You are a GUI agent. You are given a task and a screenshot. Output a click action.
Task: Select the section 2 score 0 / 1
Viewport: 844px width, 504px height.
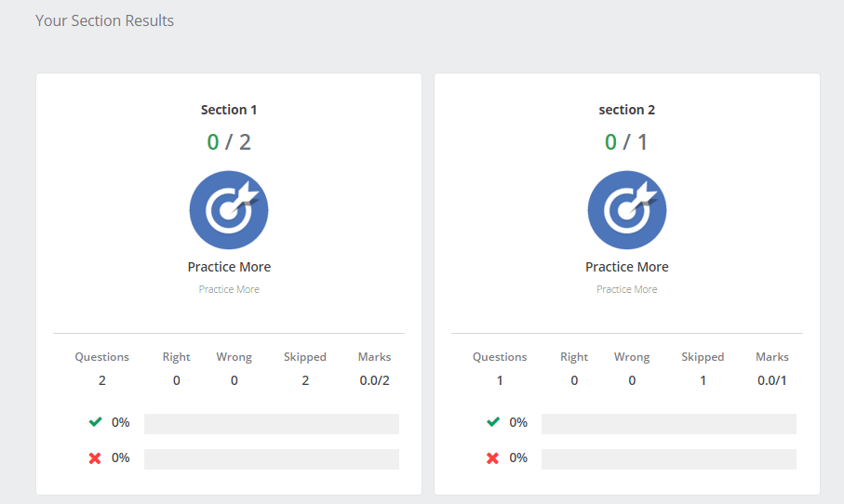click(626, 142)
